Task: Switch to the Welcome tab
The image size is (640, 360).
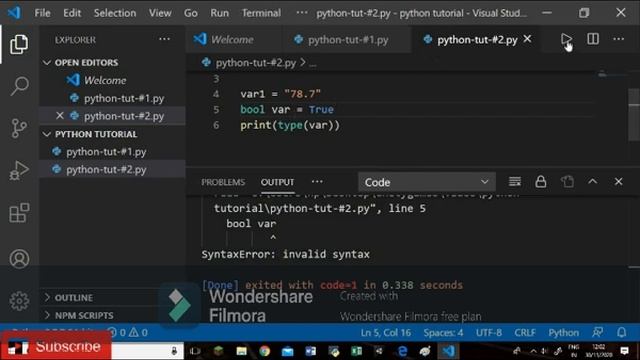Action: pyautogui.click(x=232, y=40)
